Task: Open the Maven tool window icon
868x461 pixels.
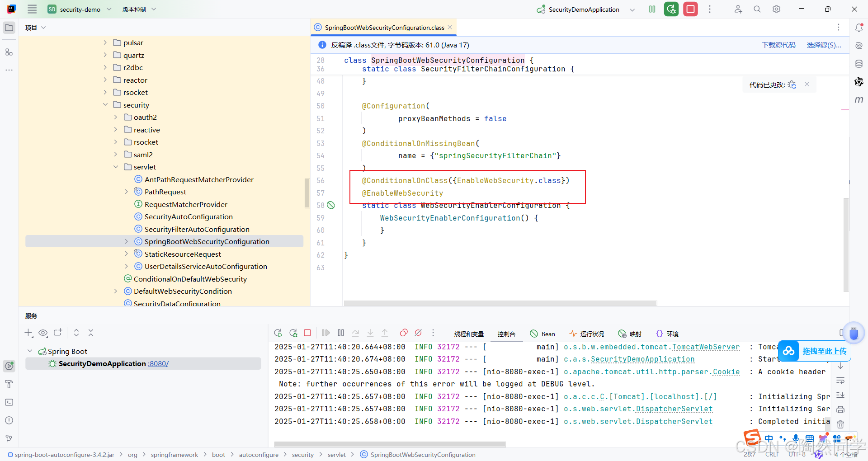Action: (x=859, y=100)
